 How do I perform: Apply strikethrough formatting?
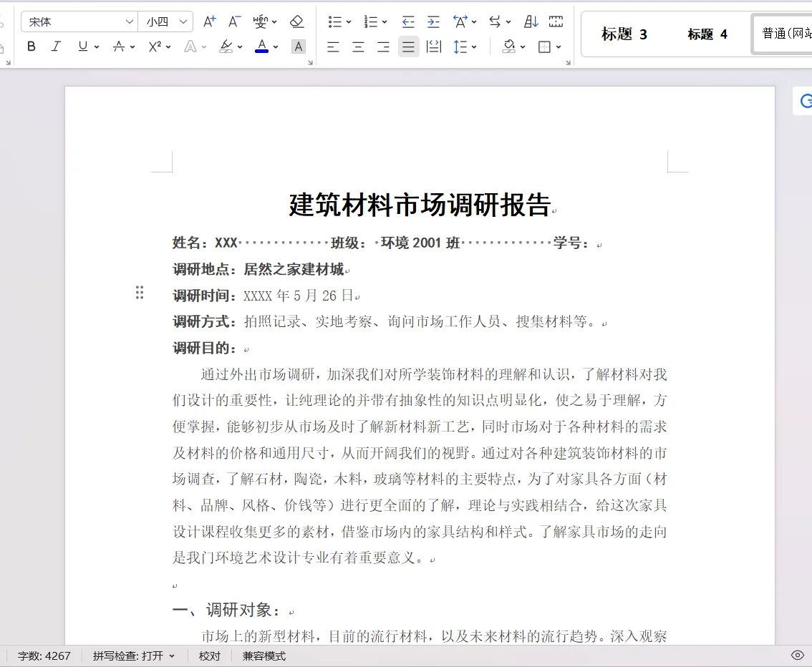[119, 47]
